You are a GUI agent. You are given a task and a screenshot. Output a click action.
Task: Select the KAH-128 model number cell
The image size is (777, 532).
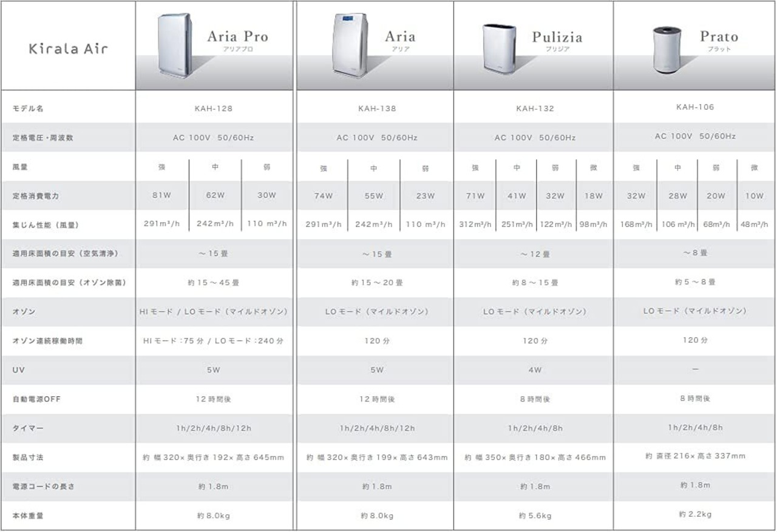pos(213,109)
